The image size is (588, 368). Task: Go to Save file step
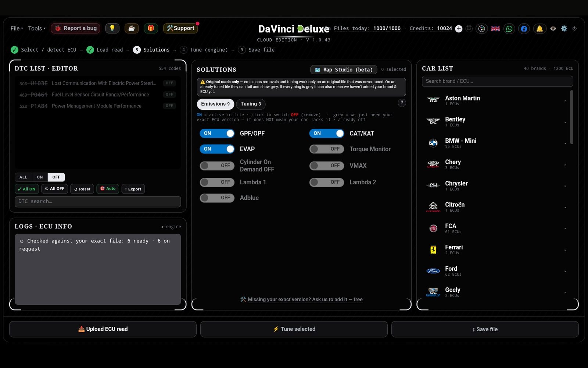257,50
